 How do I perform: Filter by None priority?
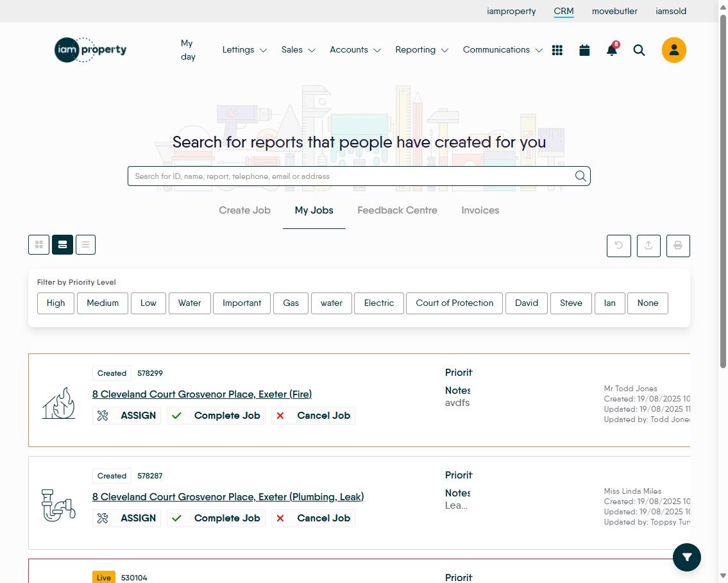648,303
